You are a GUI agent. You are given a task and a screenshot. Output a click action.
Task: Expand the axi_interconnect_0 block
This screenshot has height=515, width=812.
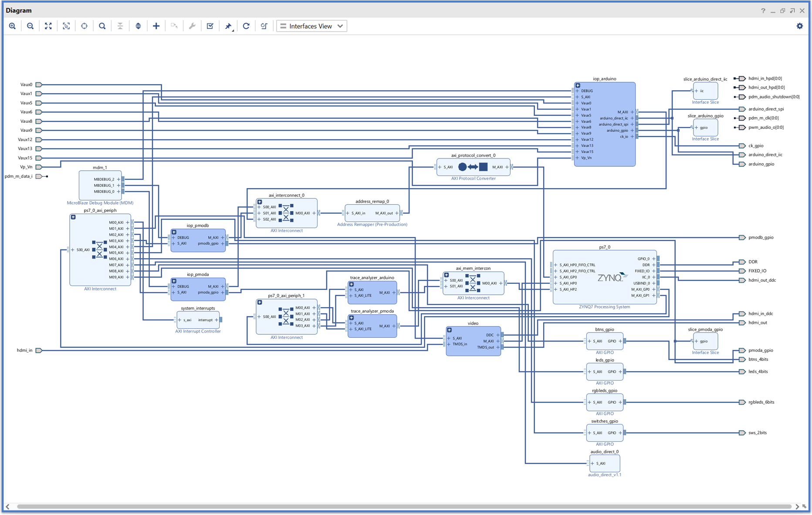pyautogui.click(x=260, y=202)
